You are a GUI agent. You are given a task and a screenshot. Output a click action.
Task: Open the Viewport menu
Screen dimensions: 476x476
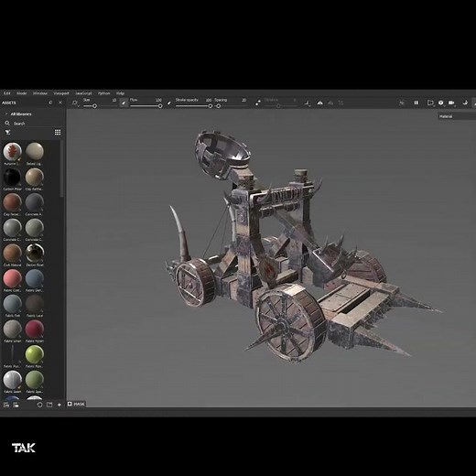(61, 93)
